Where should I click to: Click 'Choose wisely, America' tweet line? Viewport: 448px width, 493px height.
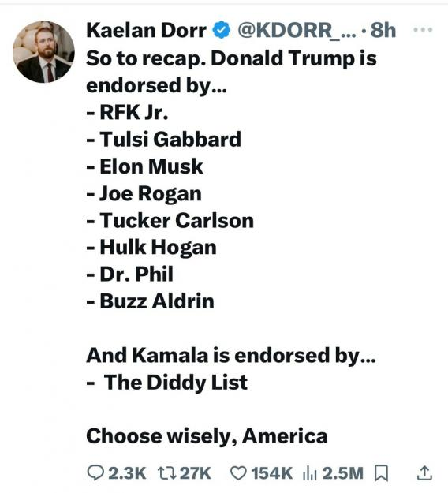point(207,436)
